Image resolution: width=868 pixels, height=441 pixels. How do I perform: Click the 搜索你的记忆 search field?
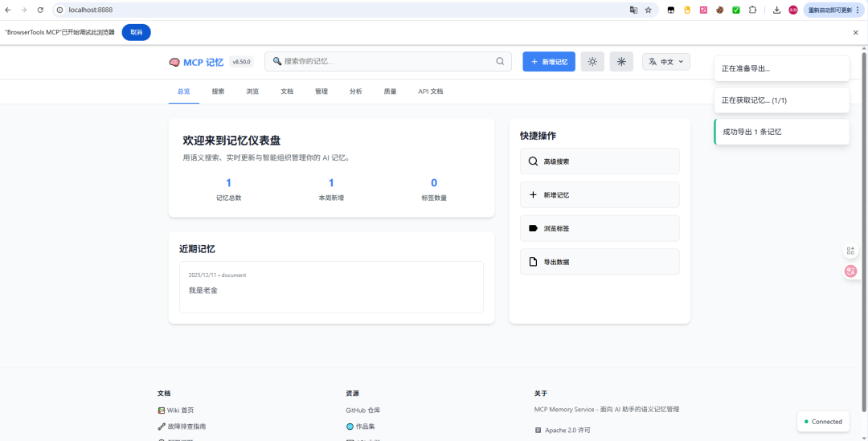(386, 61)
